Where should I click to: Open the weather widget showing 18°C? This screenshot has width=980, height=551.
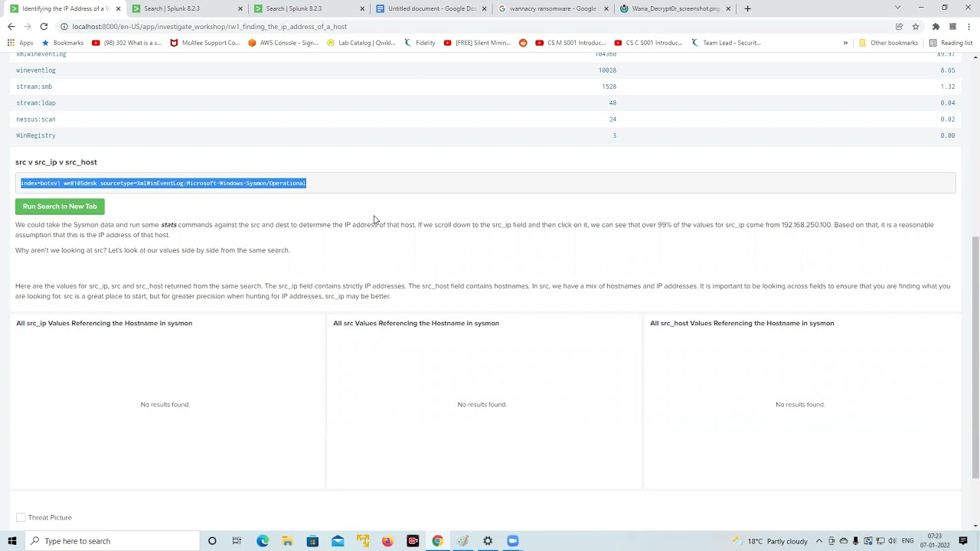770,541
